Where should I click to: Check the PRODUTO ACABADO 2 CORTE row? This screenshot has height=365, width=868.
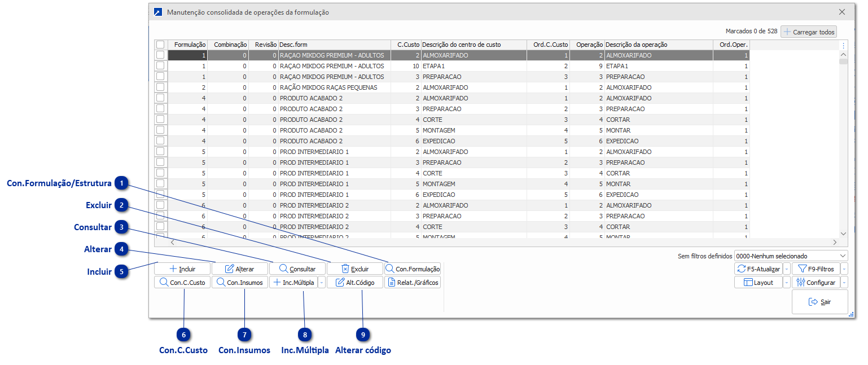click(x=160, y=120)
